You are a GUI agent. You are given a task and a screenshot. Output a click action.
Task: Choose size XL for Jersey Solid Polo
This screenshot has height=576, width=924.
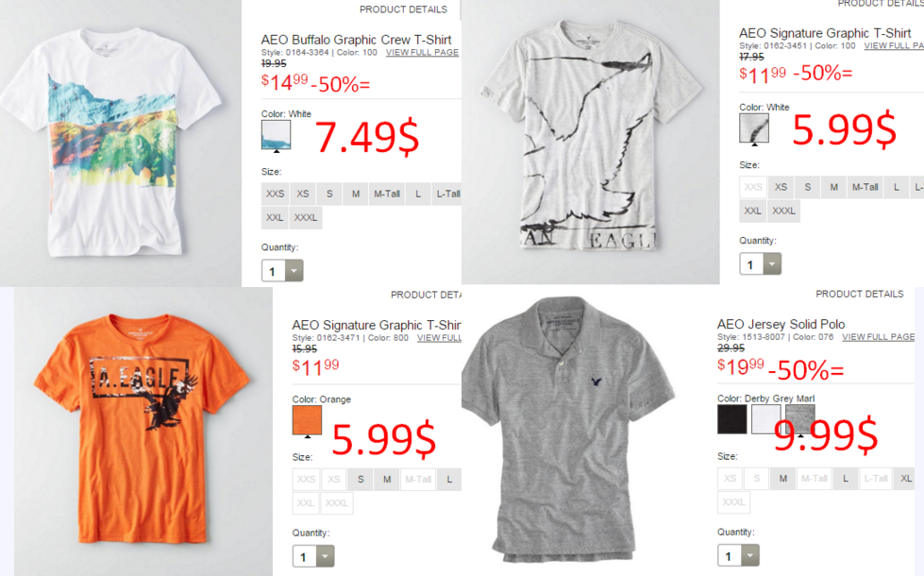pos(906,479)
